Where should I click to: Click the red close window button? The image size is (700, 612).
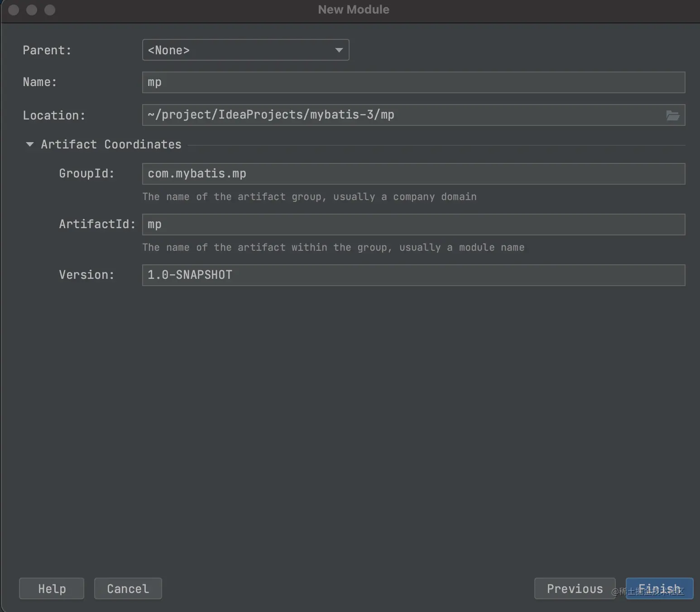14,10
